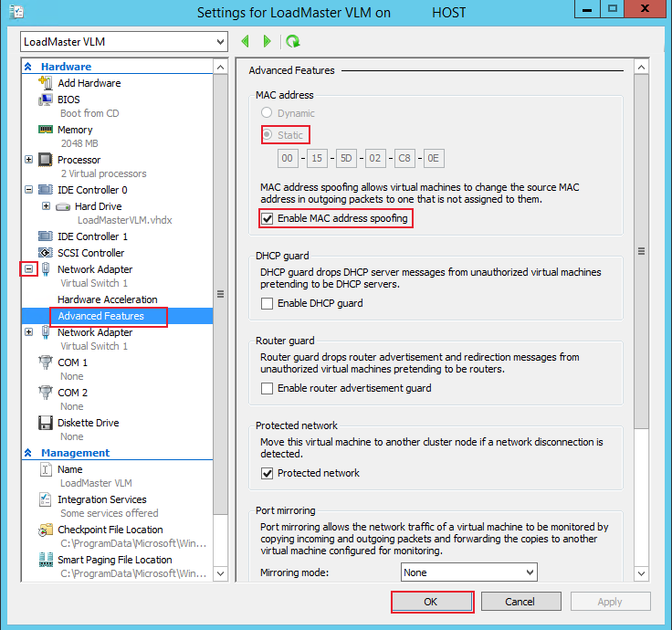Image resolution: width=672 pixels, height=630 pixels.
Task: Click the BIOS chip icon
Action: tap(46, 100)
